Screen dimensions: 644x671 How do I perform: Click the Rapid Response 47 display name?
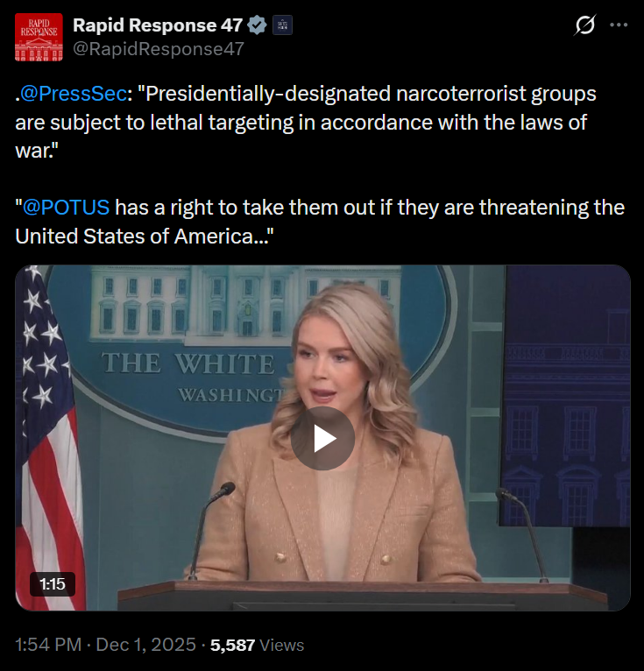pyautogui.click(x=158, y=25)
